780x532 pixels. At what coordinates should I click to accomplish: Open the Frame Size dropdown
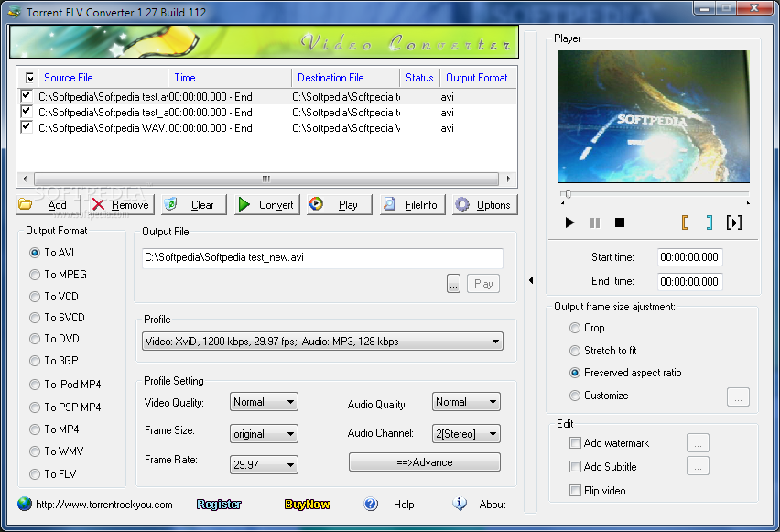pyautogui.click(x=264, y=433)
